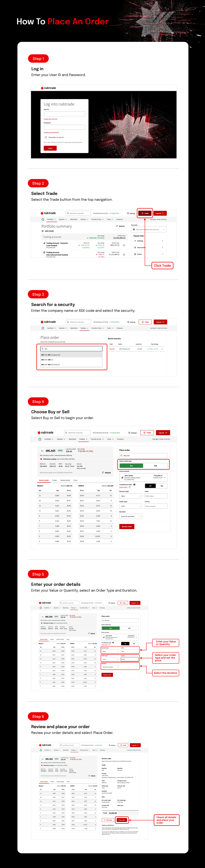205x868 pixels.
Task: Click the line chart icon beside ABC.ASX in Step 4
Action: coord(43,450)
